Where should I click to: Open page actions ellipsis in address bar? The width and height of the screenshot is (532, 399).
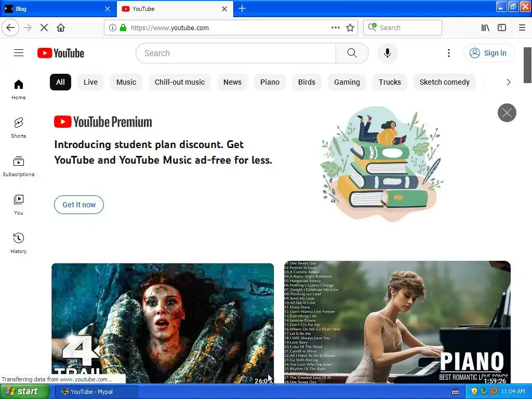[335, 28]
